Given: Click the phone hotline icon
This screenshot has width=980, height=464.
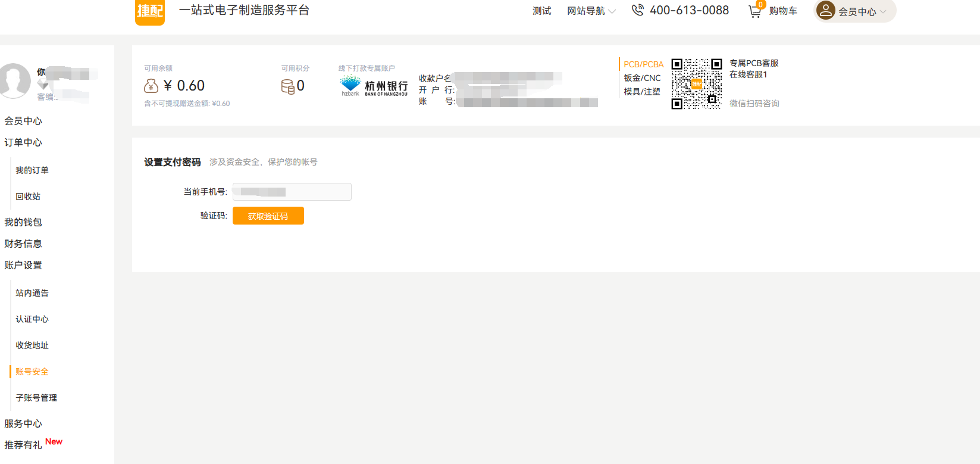Looking at the screenshot, I should (637, 10).
